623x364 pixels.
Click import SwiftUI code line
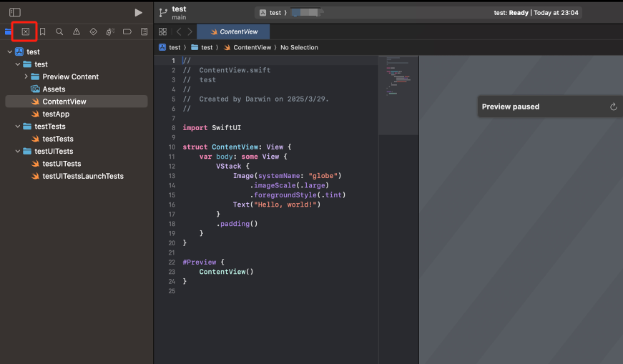(212, 127)
